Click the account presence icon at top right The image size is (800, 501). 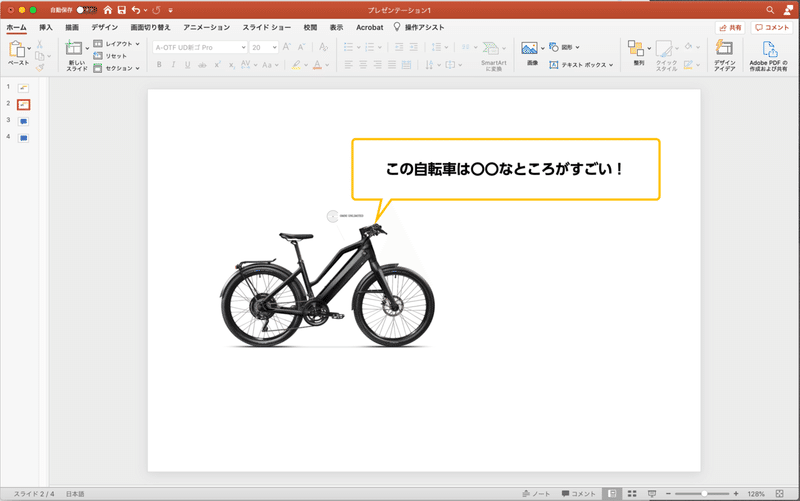(x=788, y=10)
